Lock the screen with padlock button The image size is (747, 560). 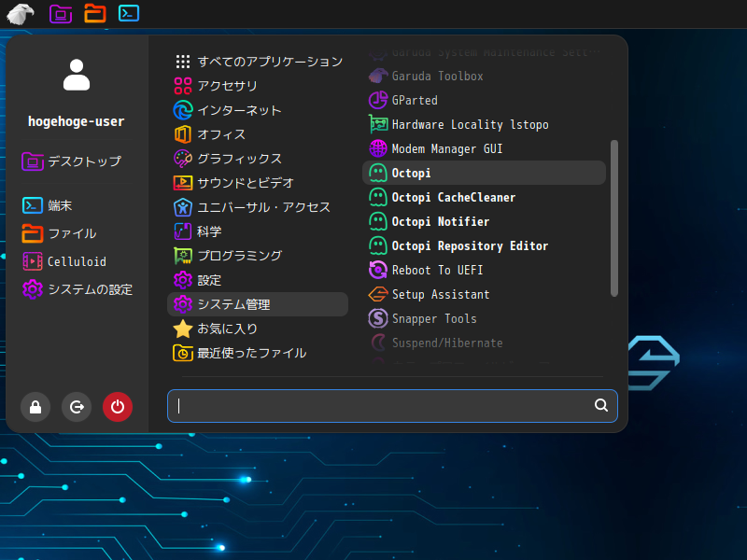tap(35, 407)
